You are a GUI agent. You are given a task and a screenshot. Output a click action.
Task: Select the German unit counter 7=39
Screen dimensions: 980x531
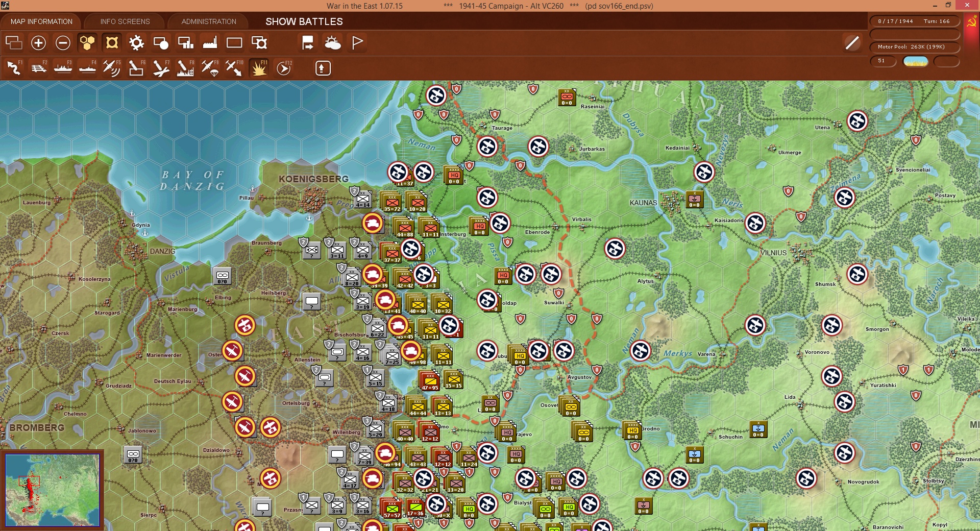(364, 455)
